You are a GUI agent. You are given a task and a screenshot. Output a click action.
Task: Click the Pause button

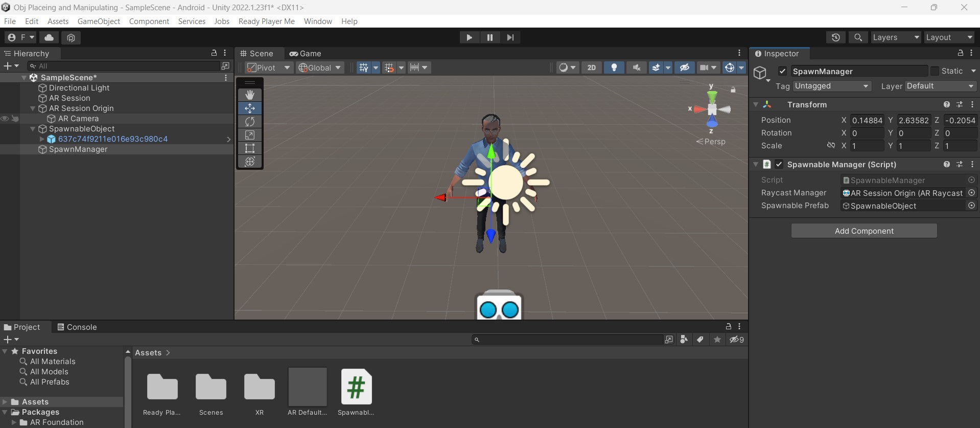[x=490, y=37]
